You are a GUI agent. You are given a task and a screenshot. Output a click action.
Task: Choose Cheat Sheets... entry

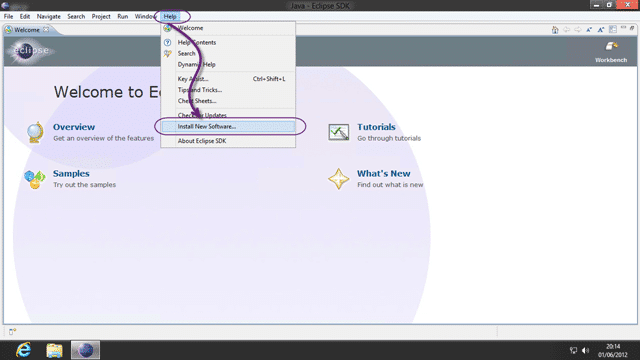(x=228, y=101)
